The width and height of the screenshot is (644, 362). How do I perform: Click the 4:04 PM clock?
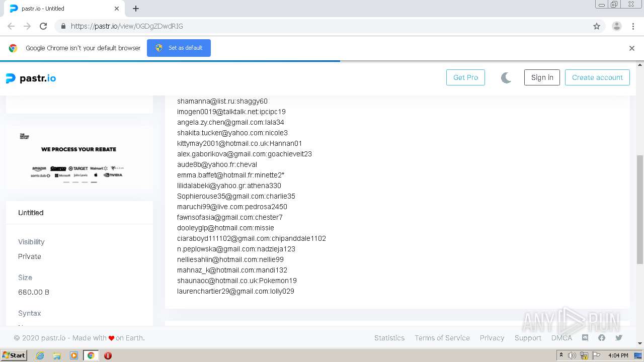[x=618, y=355]
